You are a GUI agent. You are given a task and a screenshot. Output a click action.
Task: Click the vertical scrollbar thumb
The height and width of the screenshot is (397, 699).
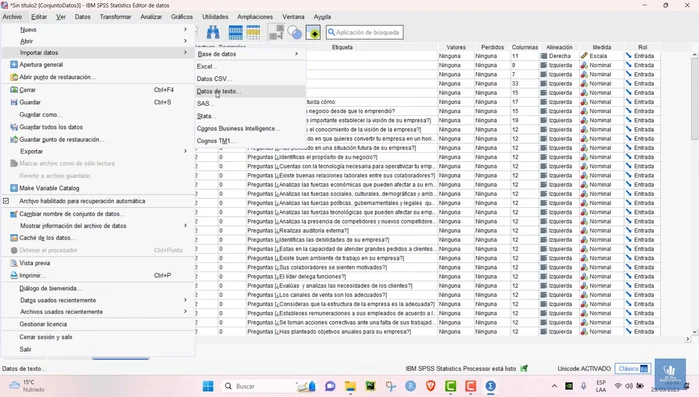[694, 98]
